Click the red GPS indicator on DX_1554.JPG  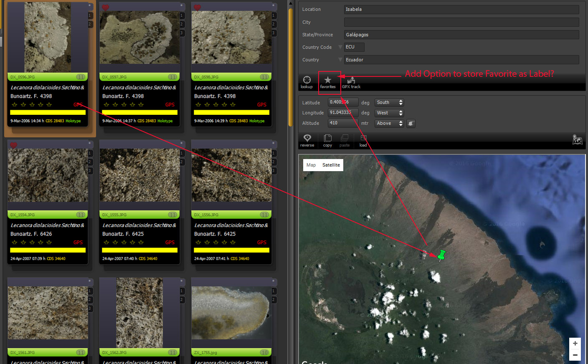tap(78, 243)
